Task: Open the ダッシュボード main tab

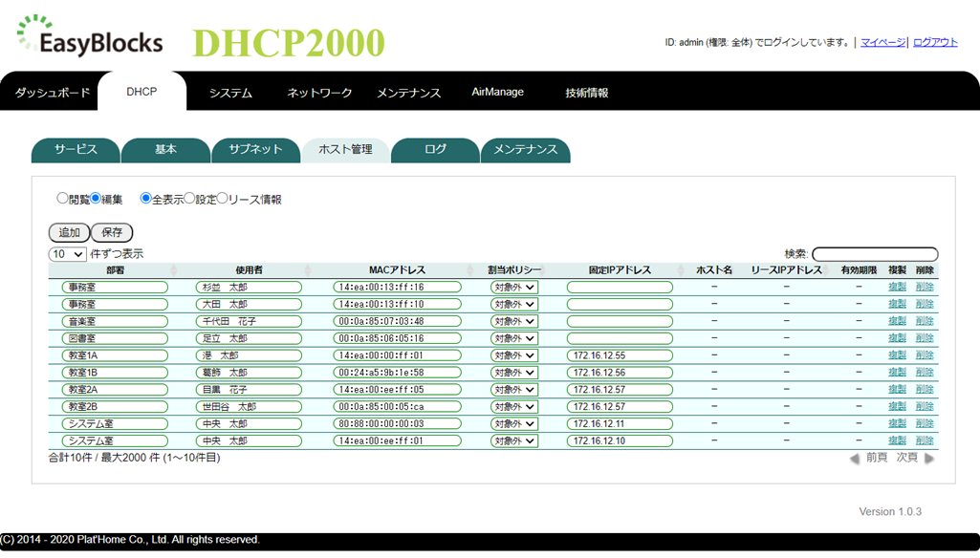Action: pos(53,93)
